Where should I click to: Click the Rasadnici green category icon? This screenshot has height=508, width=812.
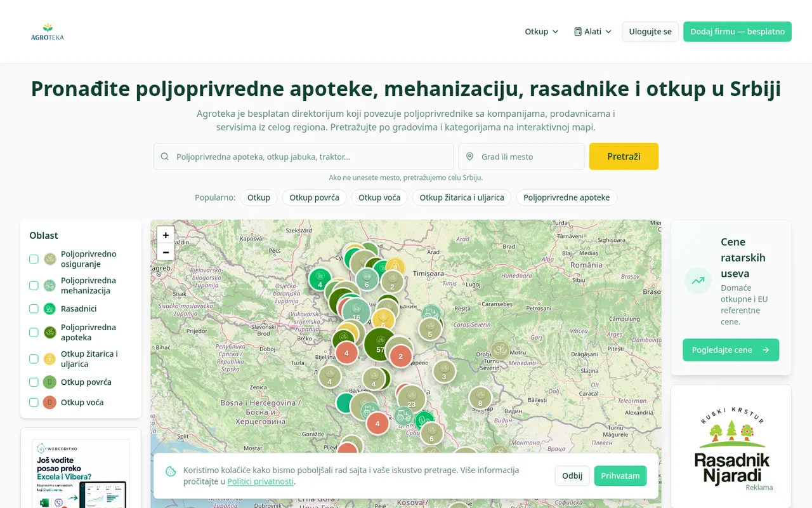(x=50, y=309)
